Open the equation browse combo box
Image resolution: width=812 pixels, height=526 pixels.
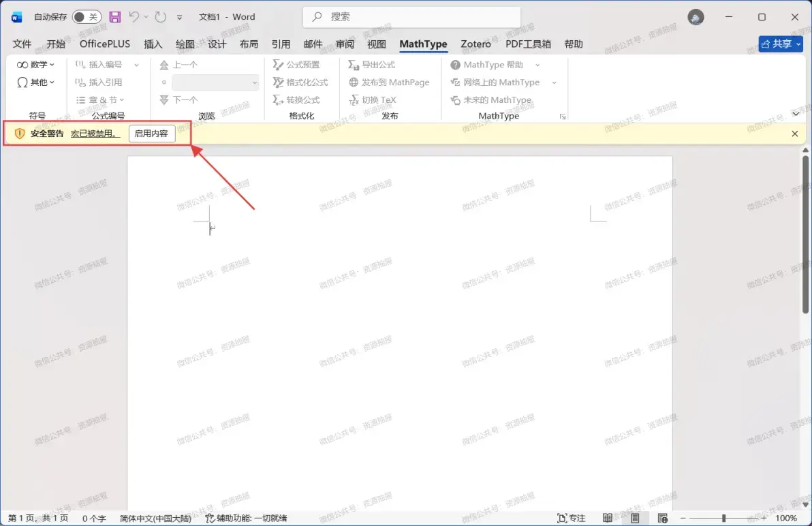[x=215, y=82]
